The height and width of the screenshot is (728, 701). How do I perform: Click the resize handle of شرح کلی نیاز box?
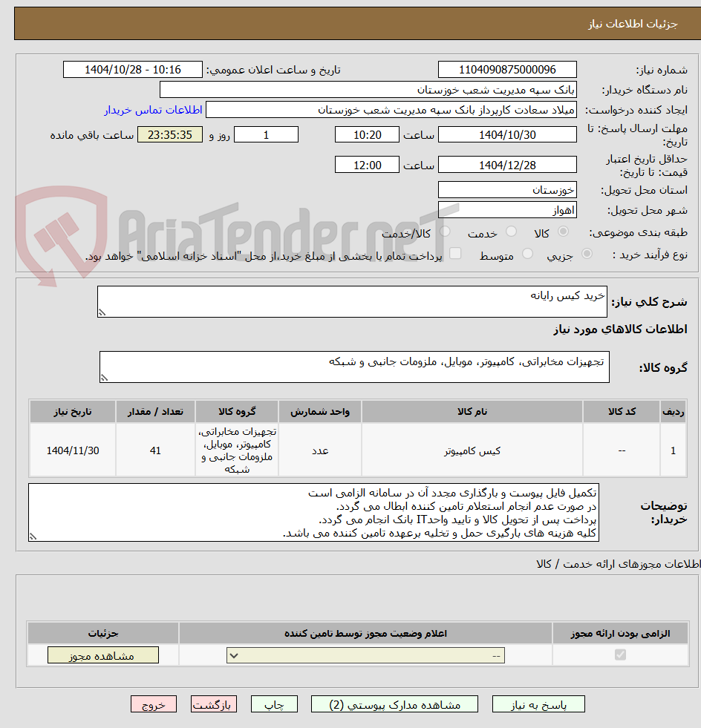(x=102, y=313)
